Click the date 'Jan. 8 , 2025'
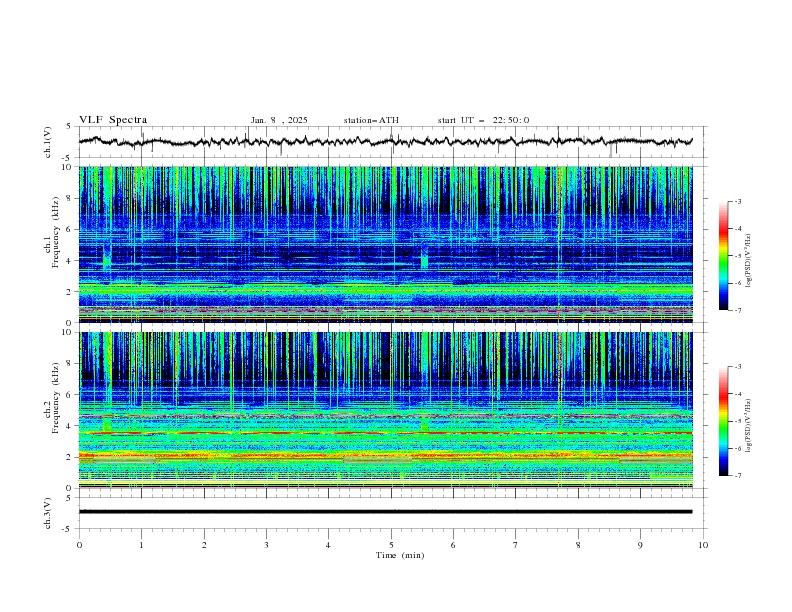The width and height of the screenshot is (792, 612). (279, 120)
